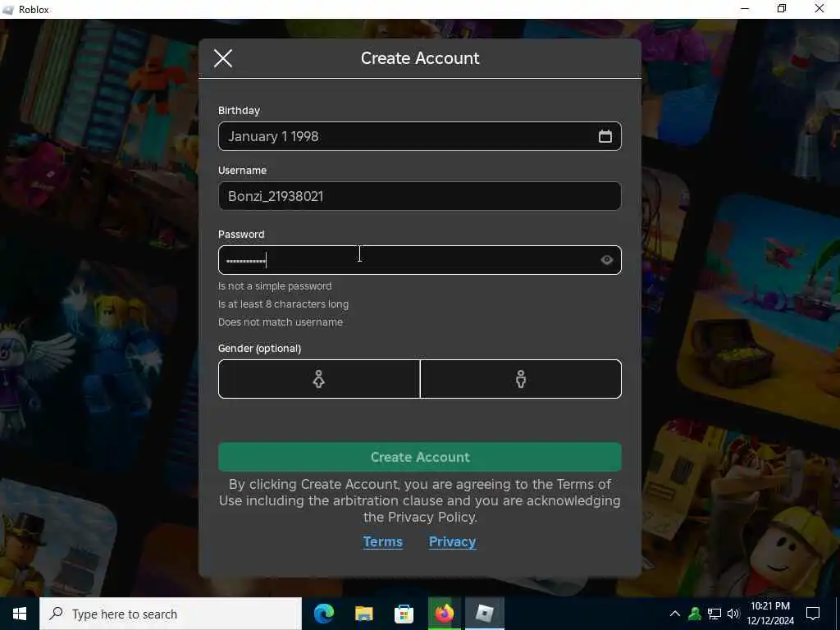Click 'Does not match username' hint text
The image size is (840, 630).
(x=281, y=322)
